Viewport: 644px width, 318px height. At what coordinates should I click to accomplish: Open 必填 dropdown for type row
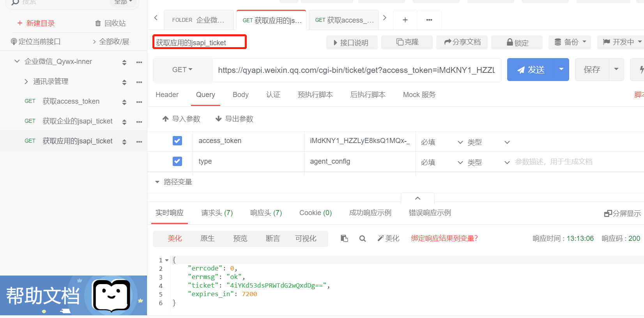coord(442,163)
